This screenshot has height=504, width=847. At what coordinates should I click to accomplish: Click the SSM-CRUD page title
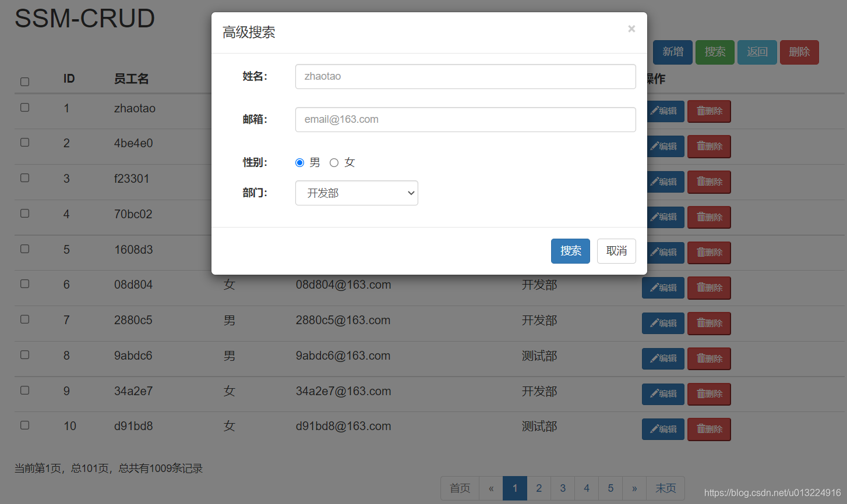tap(85, 19)
